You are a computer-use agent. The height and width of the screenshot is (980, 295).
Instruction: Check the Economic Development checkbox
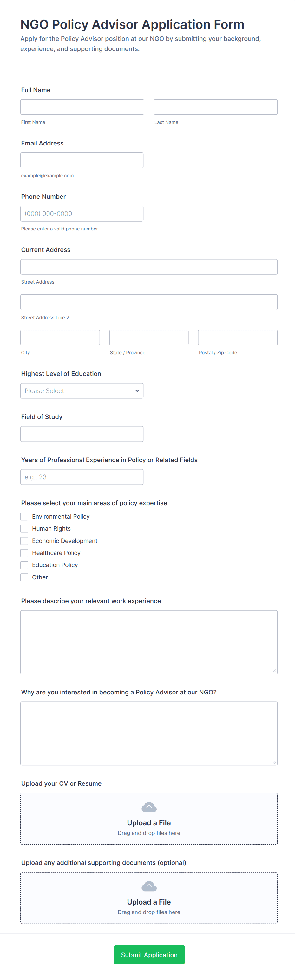coord(24,541)
